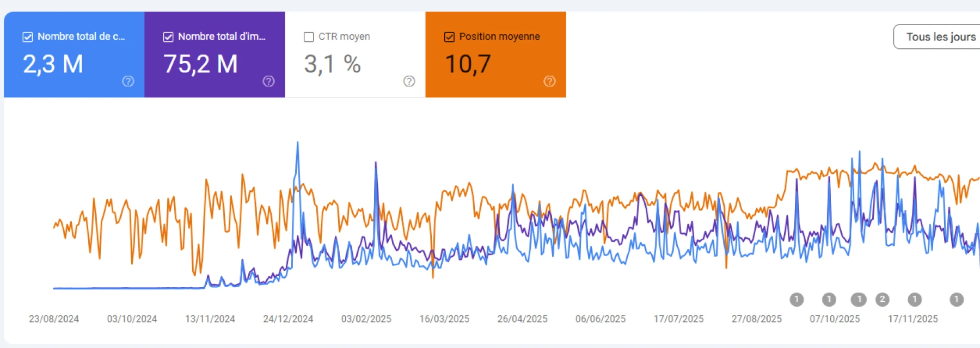Click the leftmost annotation badge on timeline
This screenshot has width=980, height=348.
(x=797, y=299)
